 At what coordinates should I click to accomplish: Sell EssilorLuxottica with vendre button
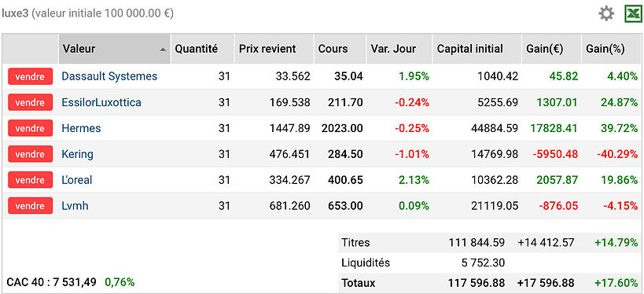point(30,102)
